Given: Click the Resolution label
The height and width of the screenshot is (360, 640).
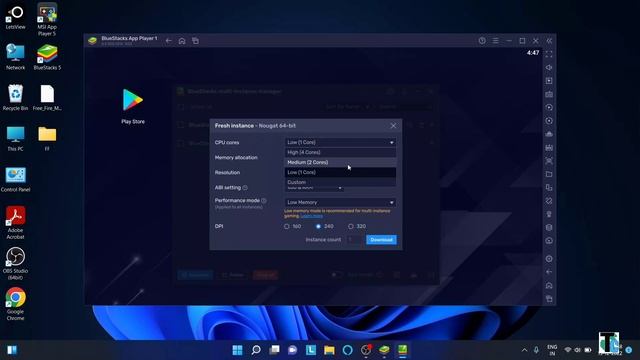Looking at the screenshot, I should [x=227, y=173].
